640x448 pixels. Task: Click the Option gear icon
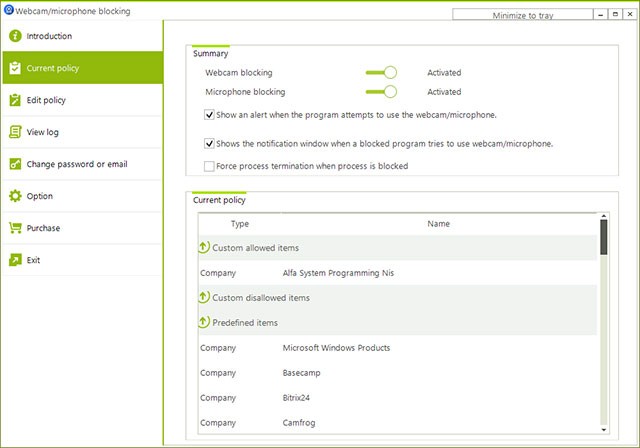(15, 196)
